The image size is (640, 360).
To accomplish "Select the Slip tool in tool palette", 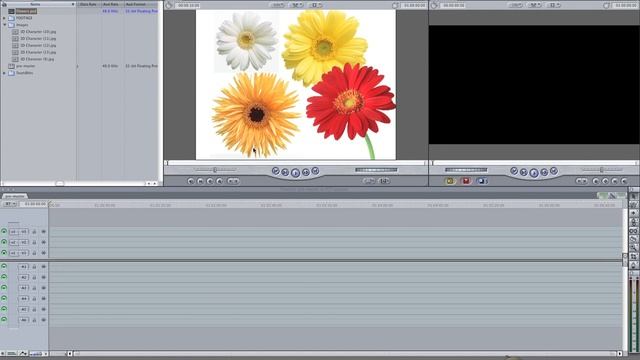I will click(633, 231).
